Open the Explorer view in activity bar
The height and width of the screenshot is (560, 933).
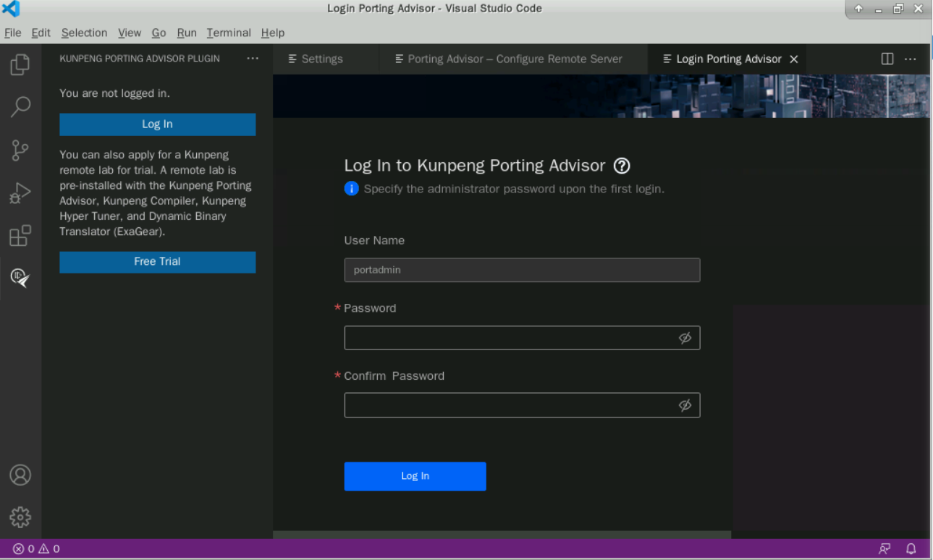tap(20, 64)
